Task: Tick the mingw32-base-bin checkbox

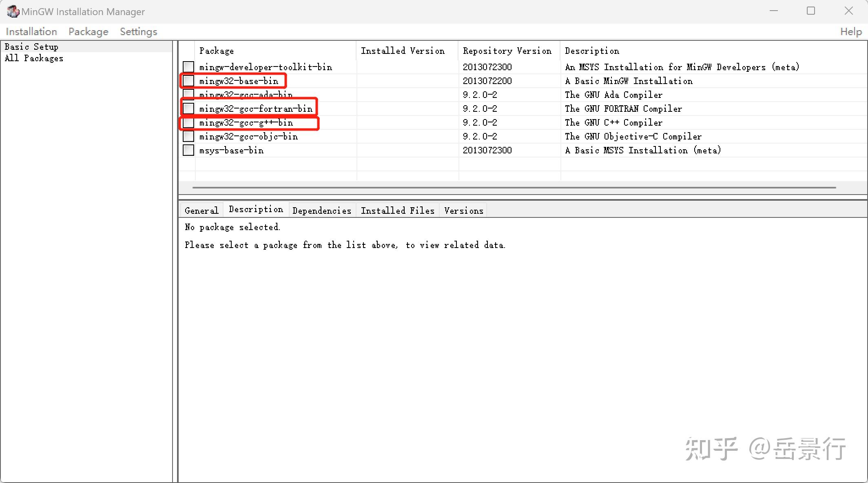Action: coord(188,81)
